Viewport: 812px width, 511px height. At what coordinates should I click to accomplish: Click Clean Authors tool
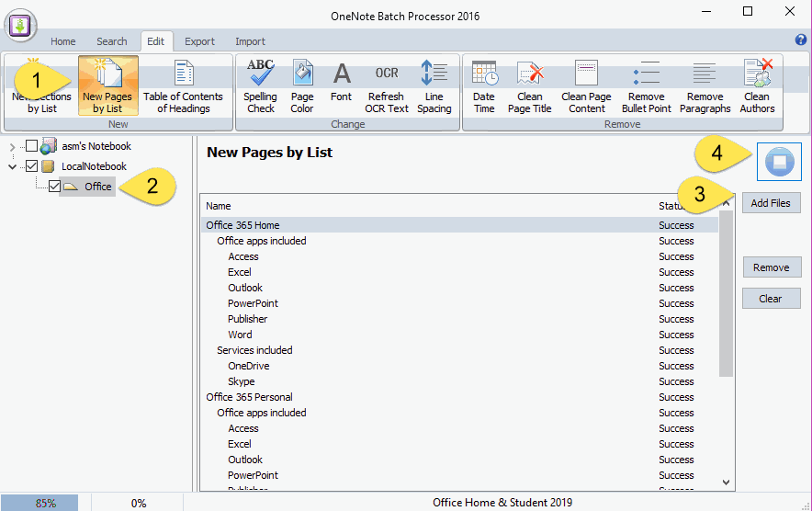(757, 85)
